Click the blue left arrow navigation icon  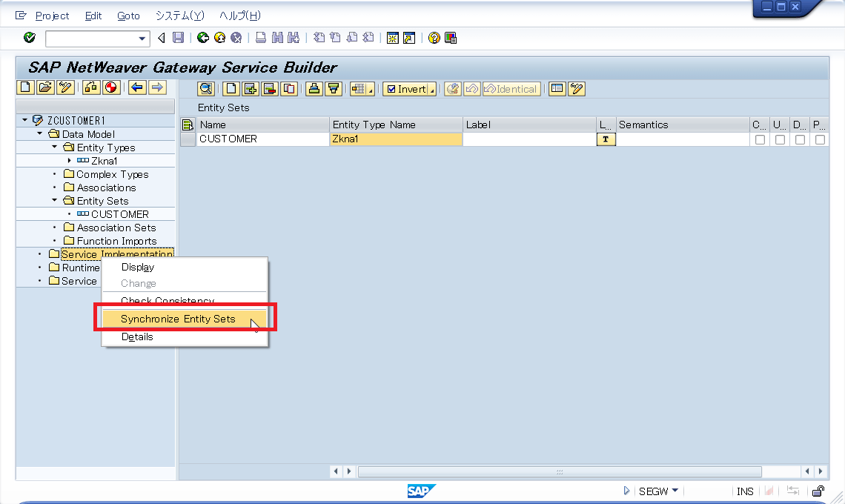tap(137, 87)
